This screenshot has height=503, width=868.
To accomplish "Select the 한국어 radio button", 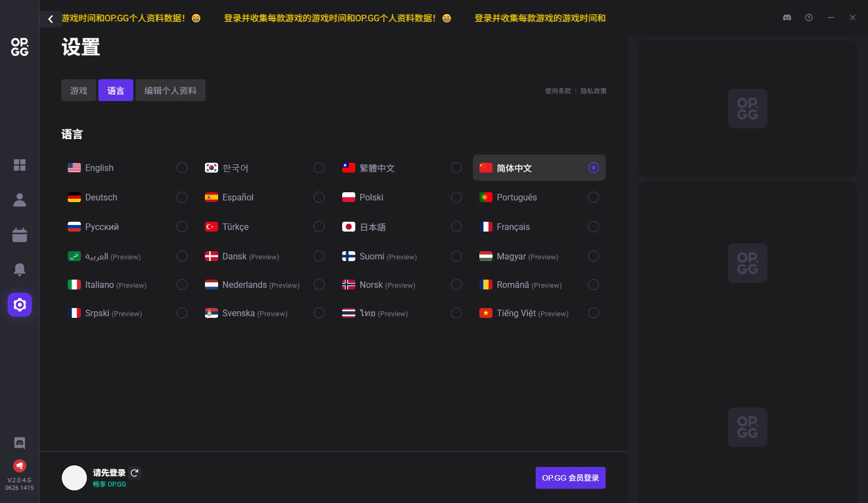I will tap(319, 168).
